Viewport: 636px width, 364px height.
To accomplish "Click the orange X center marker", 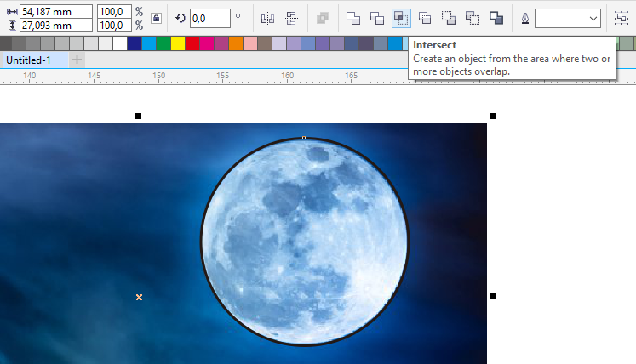I will point(139,297).
